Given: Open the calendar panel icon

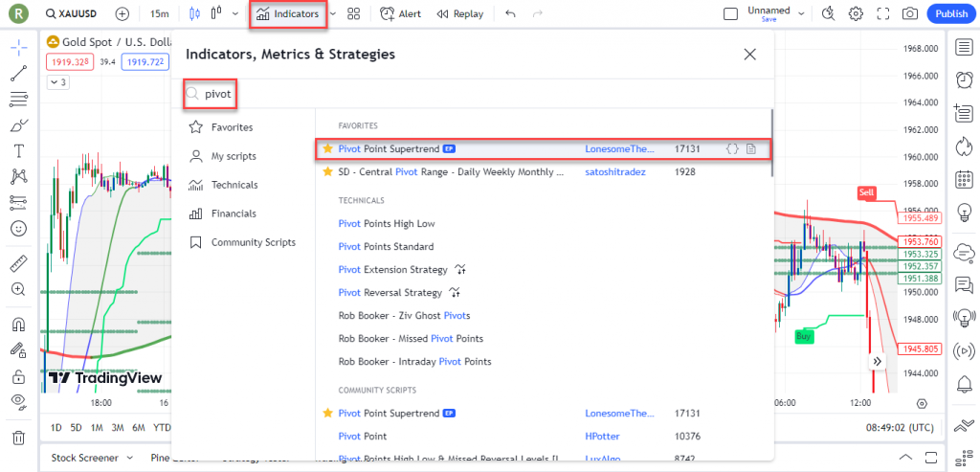Looking at the screenshot, I should (964, 179).
